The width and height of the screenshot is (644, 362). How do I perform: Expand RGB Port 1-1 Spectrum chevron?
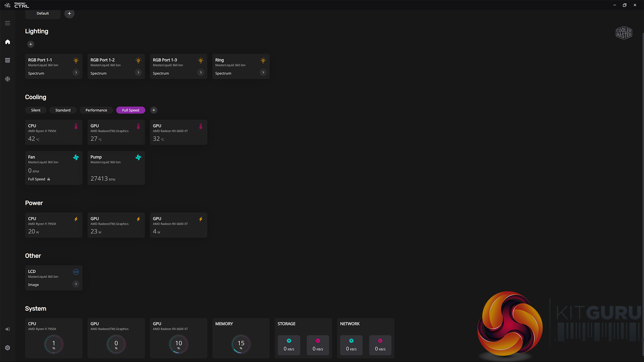click(76, 72)
